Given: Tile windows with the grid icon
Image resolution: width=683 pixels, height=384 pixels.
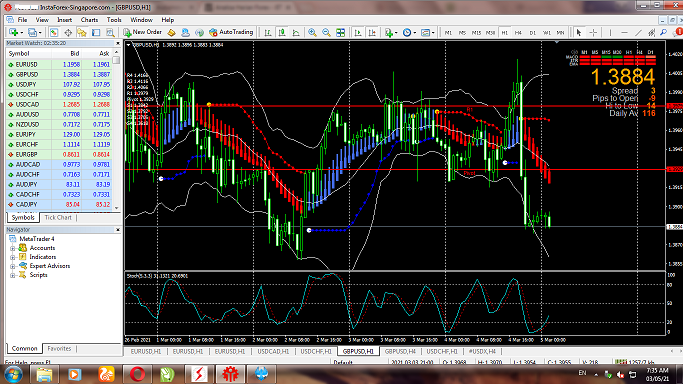Looking at the screenshot, I should 341,33.
